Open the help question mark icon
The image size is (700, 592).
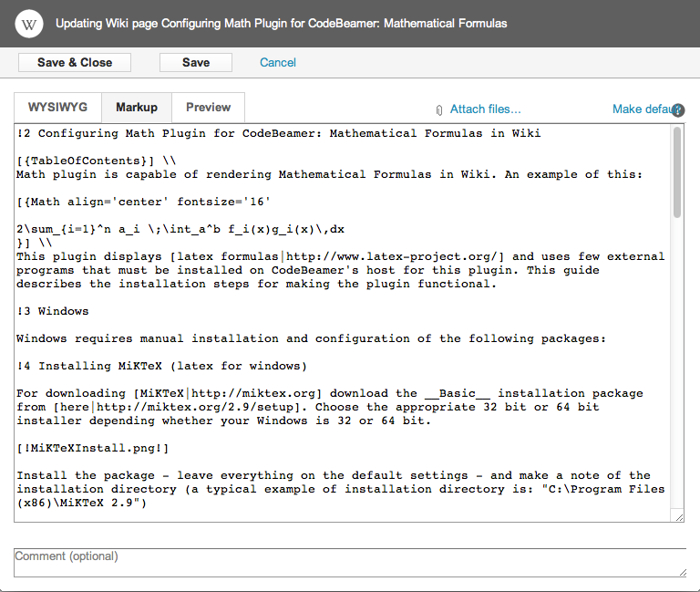coord(678,109)
